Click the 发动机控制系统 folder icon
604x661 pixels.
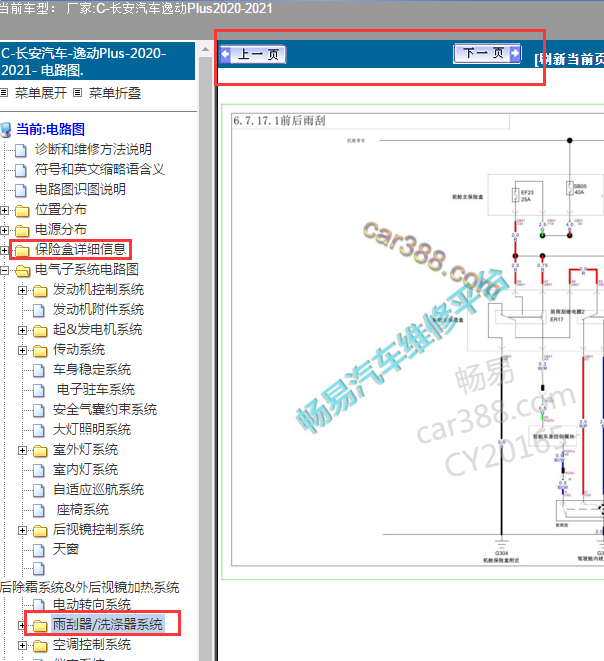pos(40,290)
